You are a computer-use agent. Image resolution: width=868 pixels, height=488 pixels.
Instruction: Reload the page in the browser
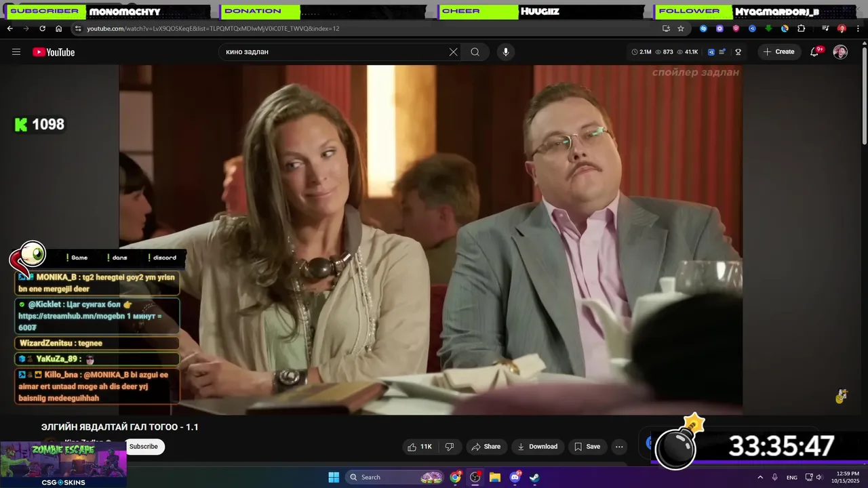pyautogui.click(x=42, y=28)
